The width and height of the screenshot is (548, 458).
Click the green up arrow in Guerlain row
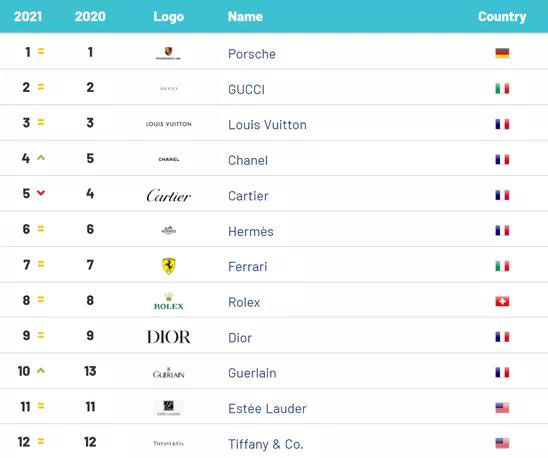pos(41,370)
